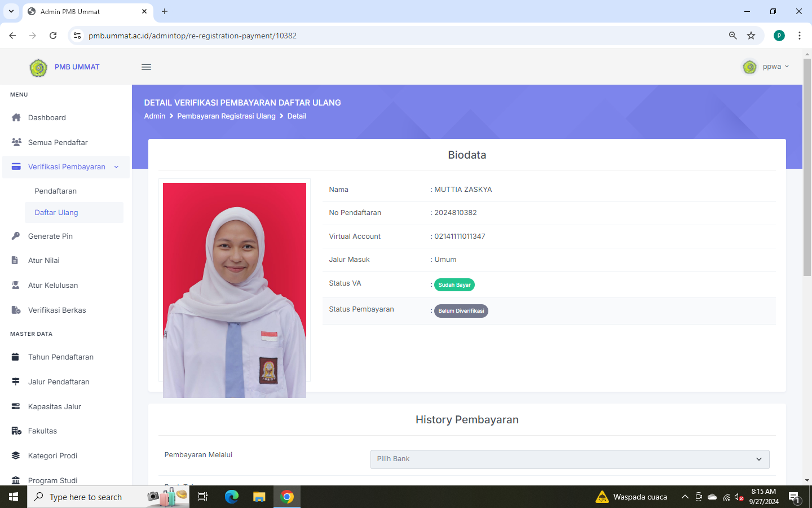812x508 pixels.
Task: Click the hamburger sidebar toggle icon
Action: pyautogui.click(x=146, y=67)
